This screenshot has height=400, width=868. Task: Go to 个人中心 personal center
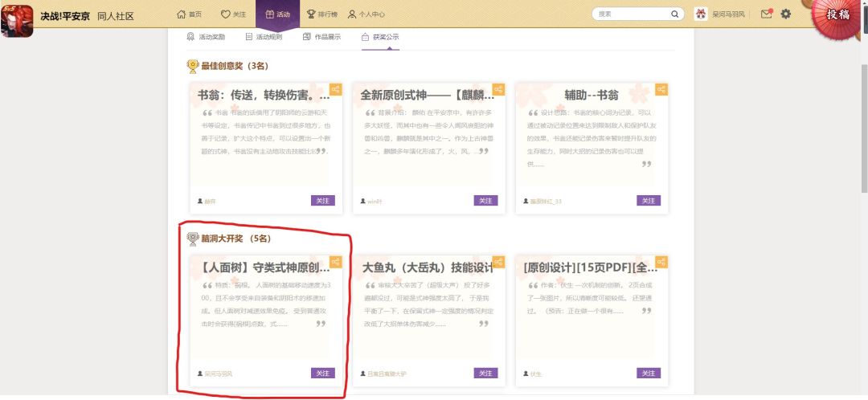pos(366,14)
